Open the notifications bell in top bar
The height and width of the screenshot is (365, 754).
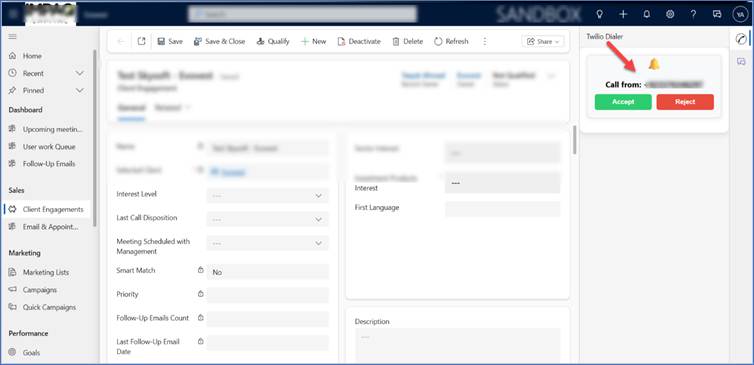(646, 14)
